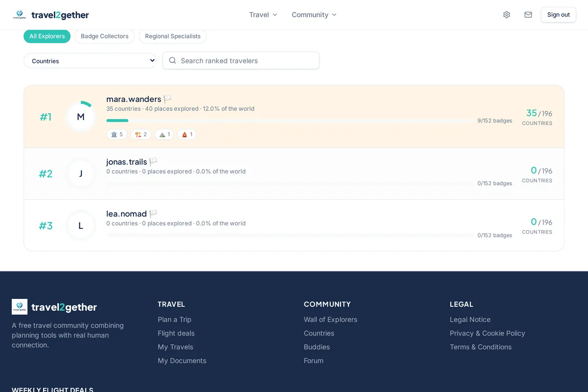This screenshot has width=588, height=392.
Task: Open the mara.wanders profile name
Action: 134,99
